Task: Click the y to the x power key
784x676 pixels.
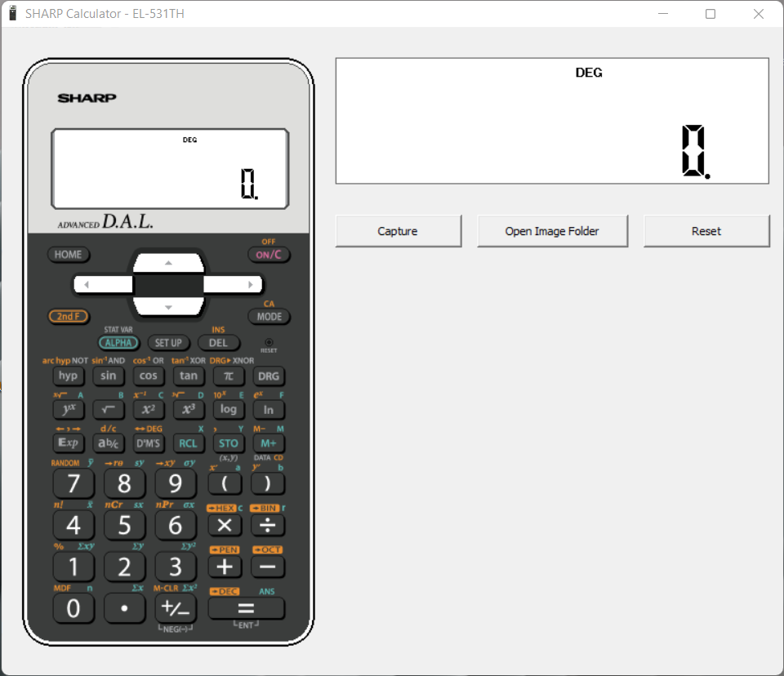Action: tap(69, 410)
